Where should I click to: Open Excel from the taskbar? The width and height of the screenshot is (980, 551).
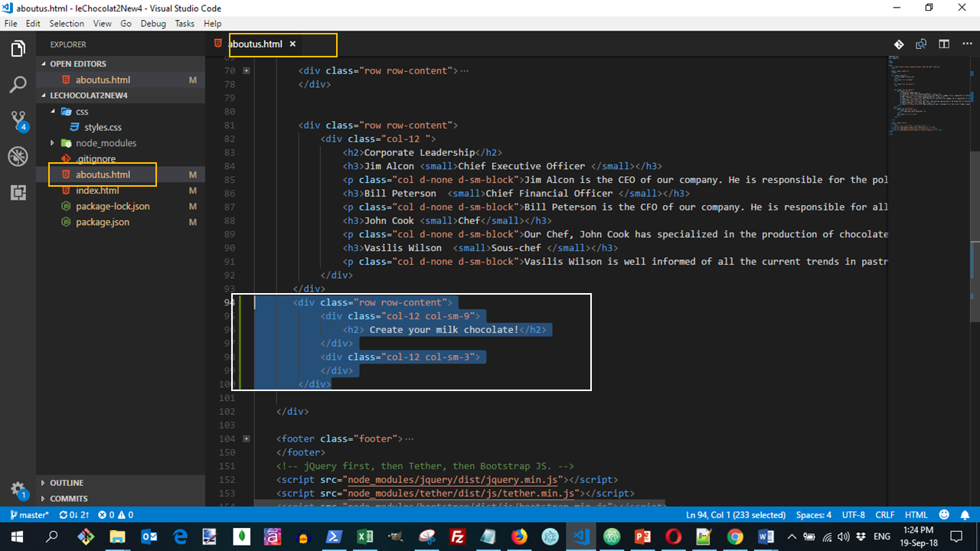365,536
